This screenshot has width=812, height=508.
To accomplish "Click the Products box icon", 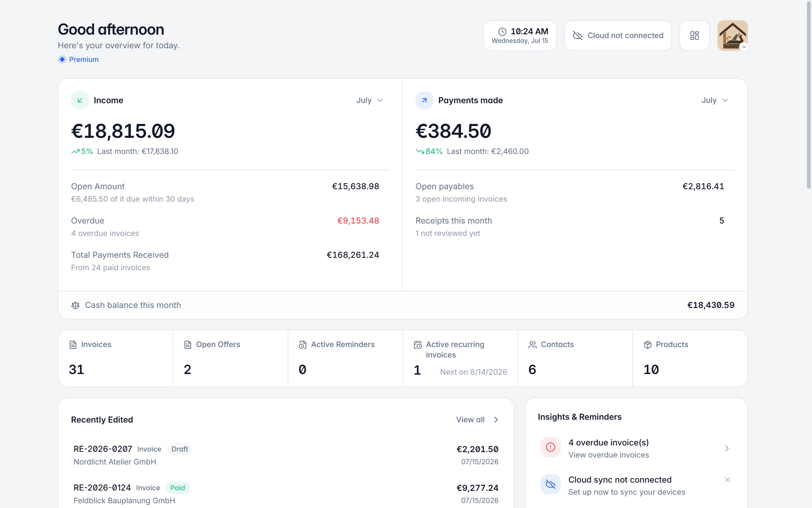I will pos(648,345).
